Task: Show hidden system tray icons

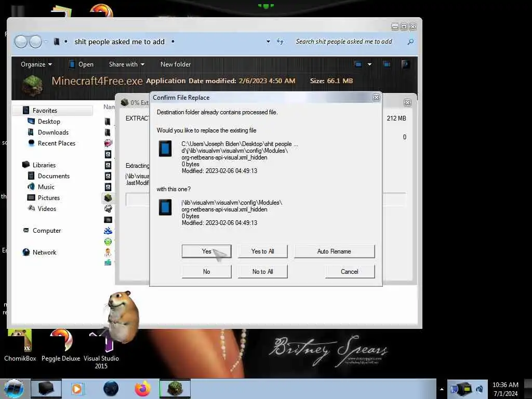Action: (442, 389)
